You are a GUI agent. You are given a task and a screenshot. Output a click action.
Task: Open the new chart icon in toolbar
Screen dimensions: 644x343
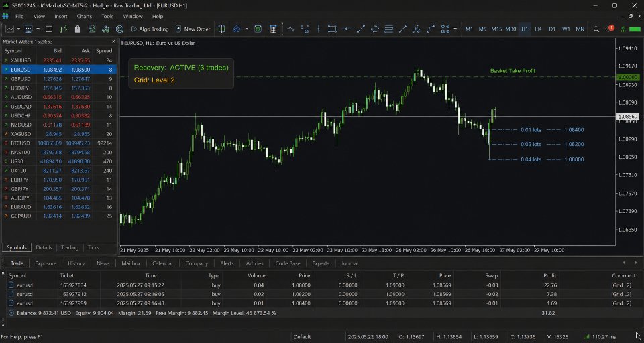click(9, 29)
